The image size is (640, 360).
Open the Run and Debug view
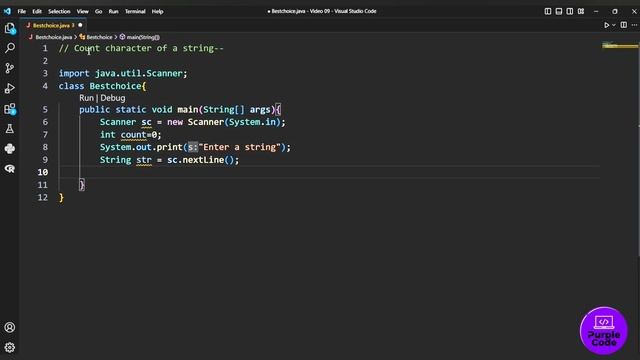[x=10, y=88]
